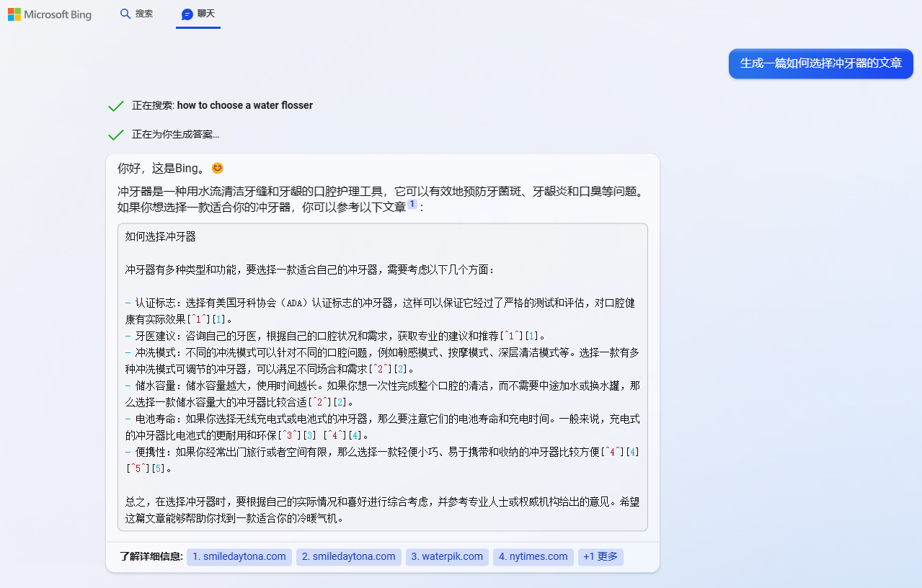Image resolution: width=922 pixels, height=588 pixels.
Task: Open the nytimes.com citation link
Action: (x=533, y=556)
